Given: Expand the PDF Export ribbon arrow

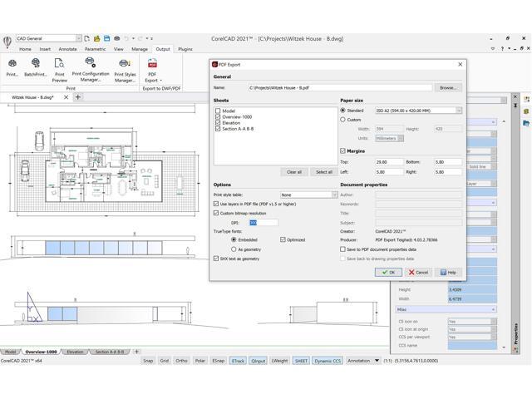Looking at the screenshot, I should [x=160, y=81].
